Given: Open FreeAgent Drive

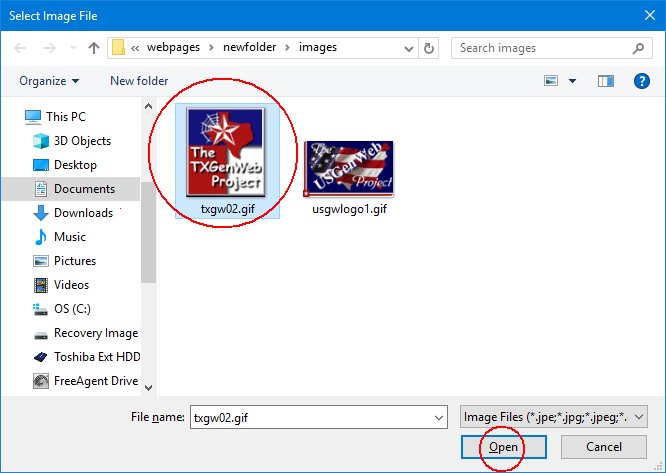Looking at the screenshot, I should click(x=96, y=381).
